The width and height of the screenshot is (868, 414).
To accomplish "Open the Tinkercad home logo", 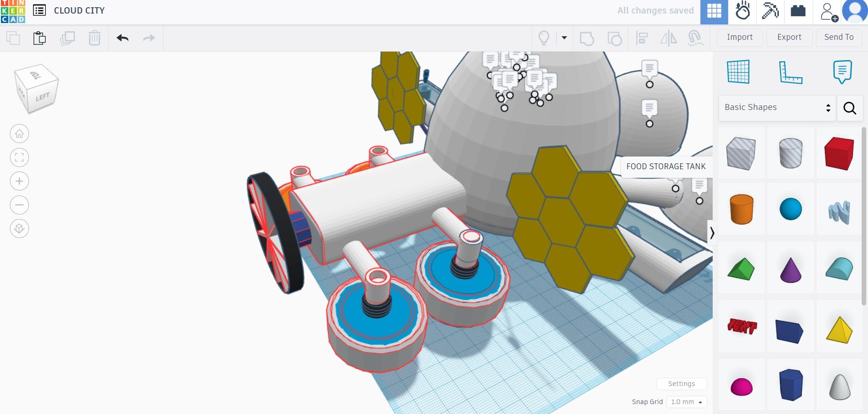I will 13,11.
